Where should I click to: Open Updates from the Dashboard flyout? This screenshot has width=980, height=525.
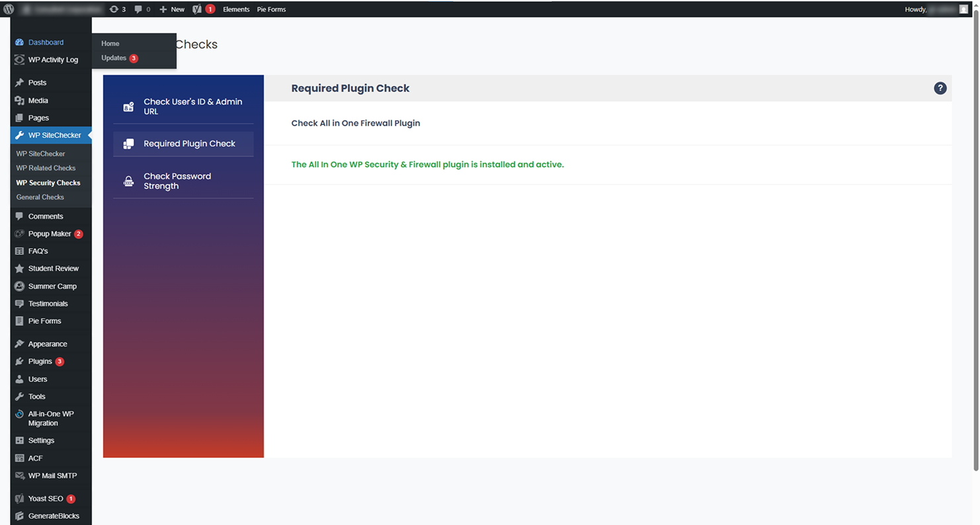(x=114, y=58)
